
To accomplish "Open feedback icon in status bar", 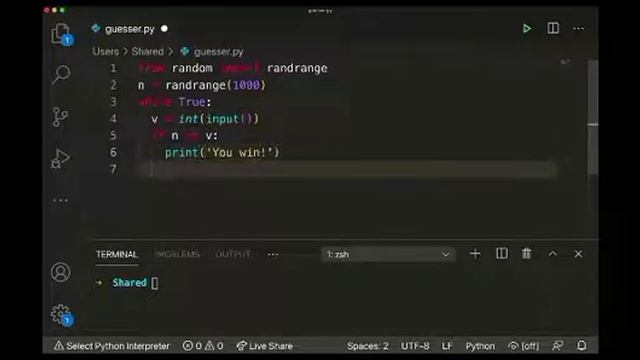I will (558, 346).
